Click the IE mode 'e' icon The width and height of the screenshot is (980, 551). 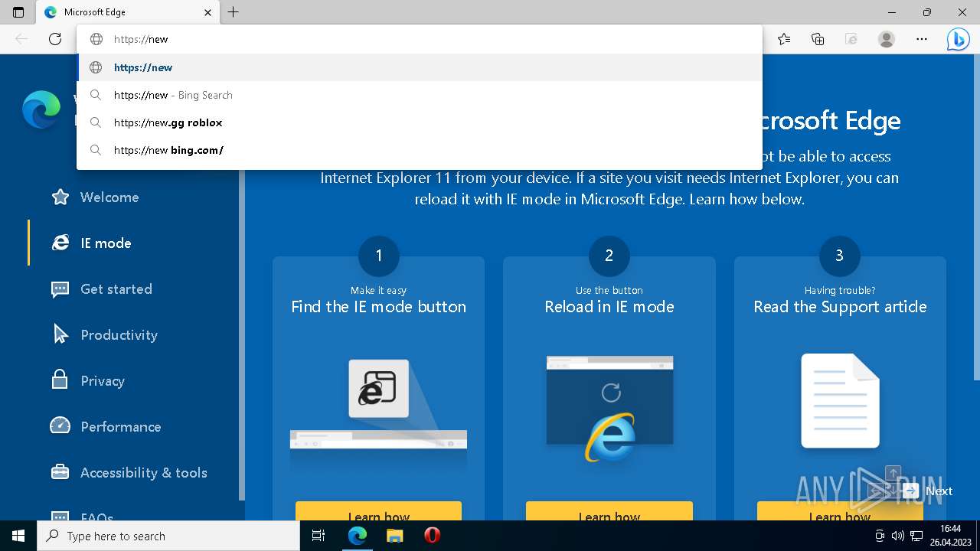[60, 243]
